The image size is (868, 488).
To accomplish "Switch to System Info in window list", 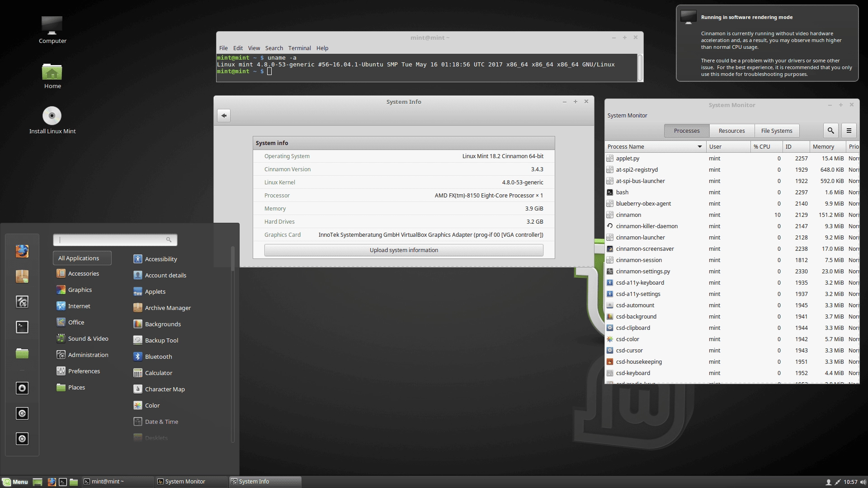I will (x=265, y=482).
